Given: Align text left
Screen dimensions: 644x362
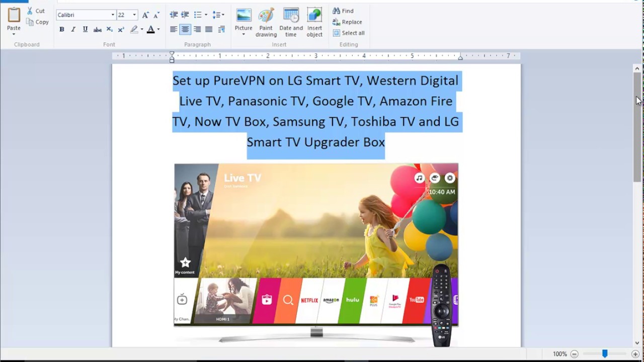Looking at the screenshot, I should (x=174, y=30).
